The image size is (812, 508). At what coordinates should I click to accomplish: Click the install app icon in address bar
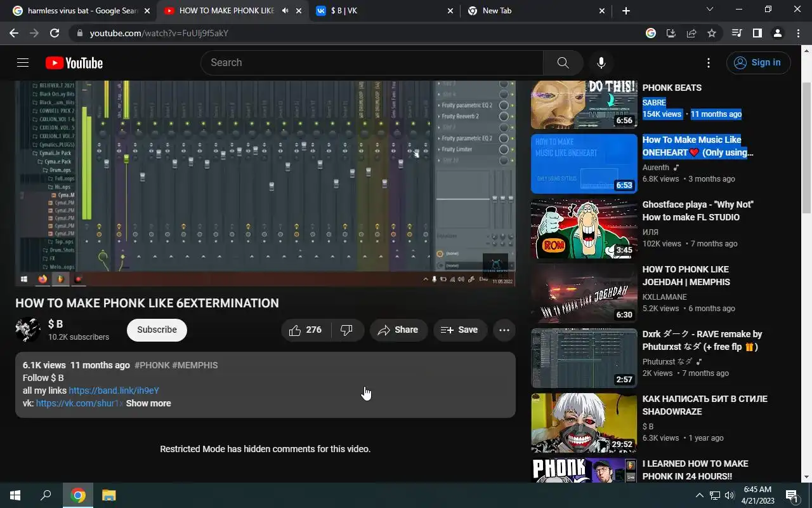671,33
